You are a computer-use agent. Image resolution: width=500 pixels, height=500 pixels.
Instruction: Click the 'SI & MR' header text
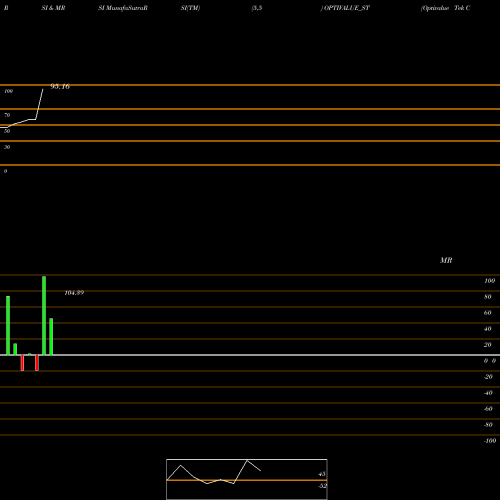pyautogui.click(x=53, y=8)
